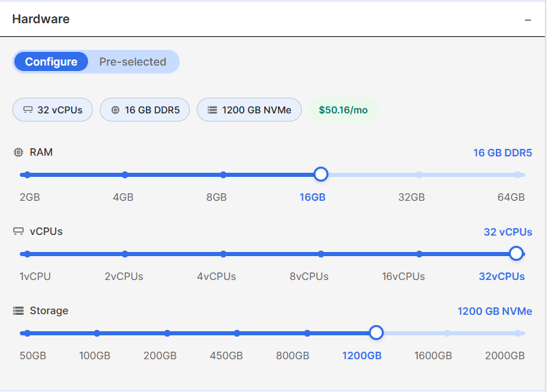
Task: Click the 8GB label under RAM
Action: [216, 197]
